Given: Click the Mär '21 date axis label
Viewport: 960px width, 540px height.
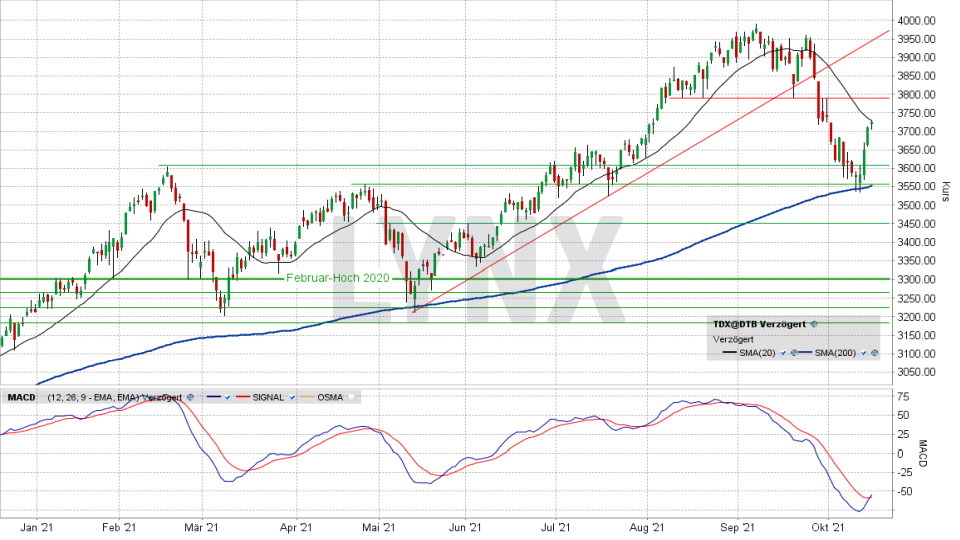Looking at the screenshot, I should point(202,527).
